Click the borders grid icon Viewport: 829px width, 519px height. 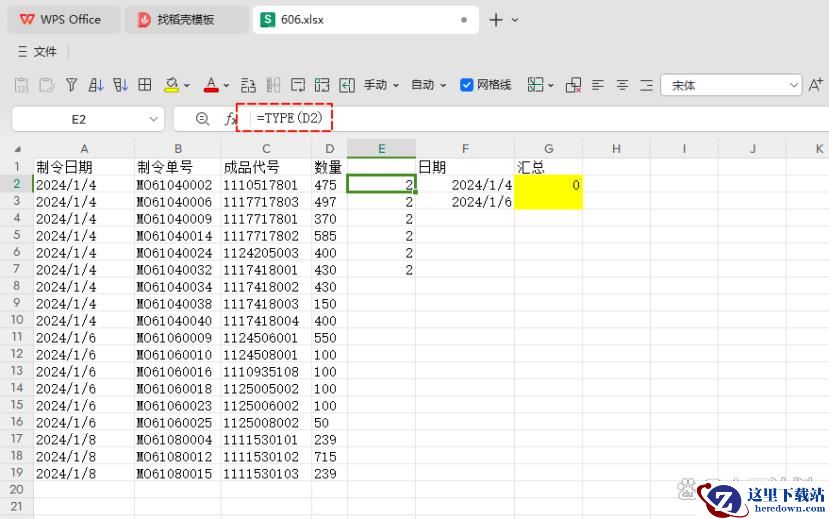coord(145,85)
